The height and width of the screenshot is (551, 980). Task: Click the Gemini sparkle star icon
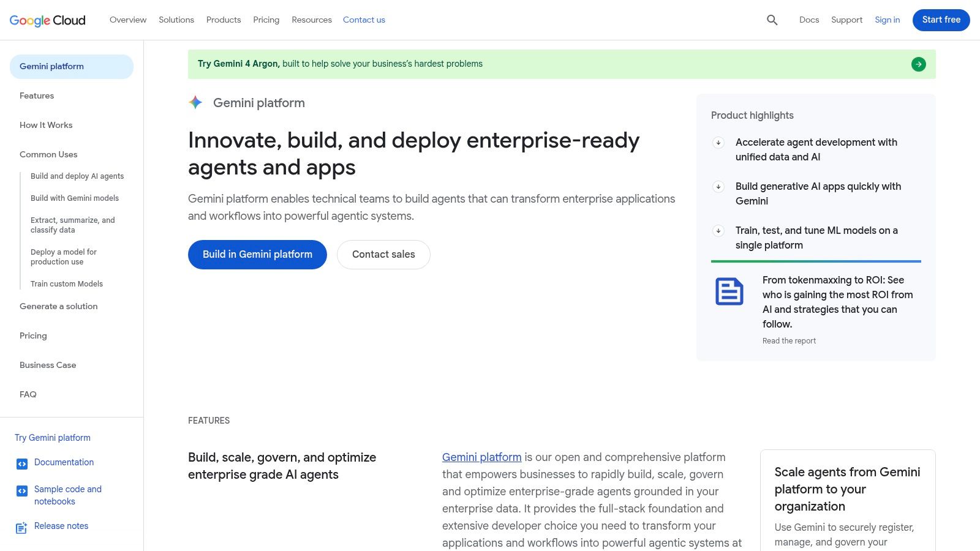pyautogui.click(x=195, y=103)
